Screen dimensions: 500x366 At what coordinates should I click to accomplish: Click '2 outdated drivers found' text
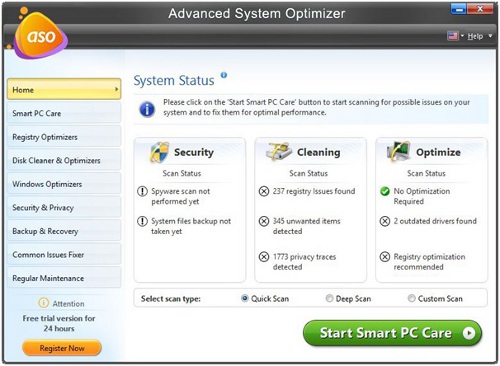point(435,221)
